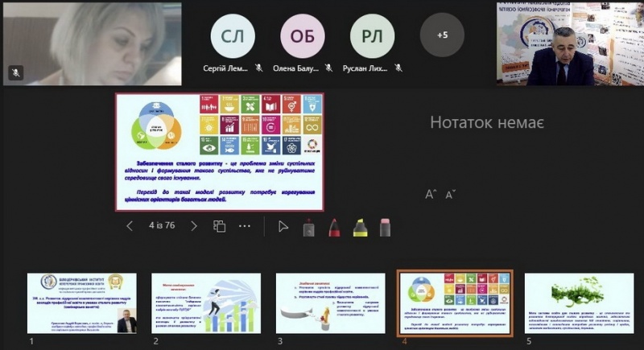The width and height of the screenshot is (644, 350).
Task: Click muted mic icon beside Руслан Лих...
Action: [398, 68]
